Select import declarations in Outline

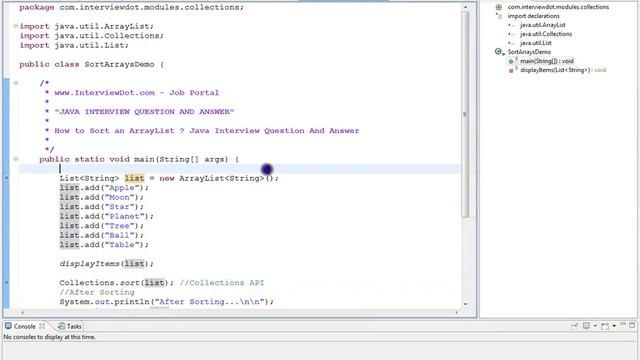coord(533,16)
